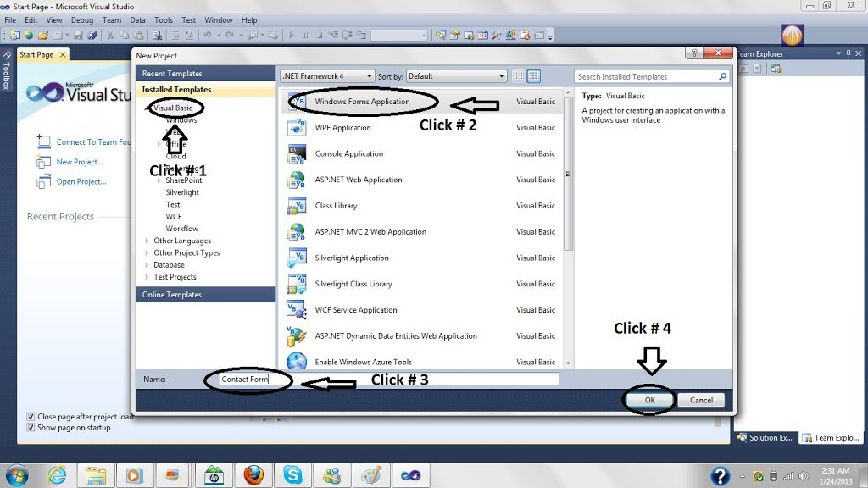Click the Cancel button
This screenshot has width=868, height=488.
coord(701,399)
